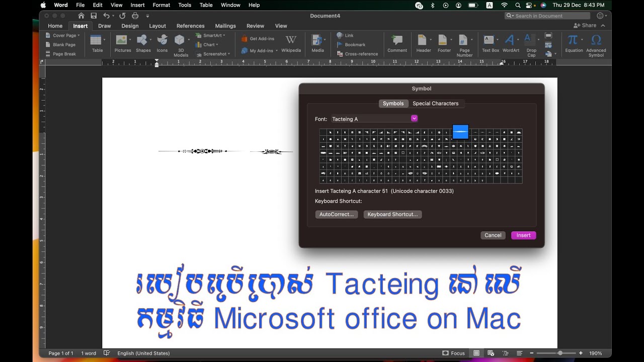Insert a Bookmark
644x362 pixels.
pos(351,45)
